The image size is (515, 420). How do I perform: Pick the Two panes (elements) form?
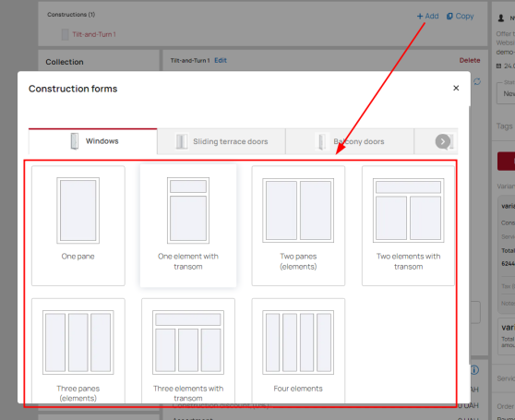[x=298, y=225]
